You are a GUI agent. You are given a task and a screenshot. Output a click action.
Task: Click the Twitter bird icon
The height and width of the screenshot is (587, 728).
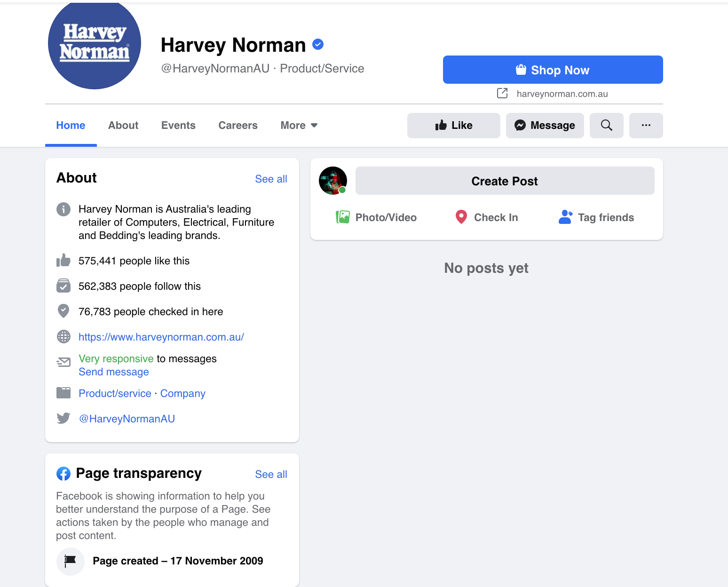pyautogui.click(x=63, y=418)
